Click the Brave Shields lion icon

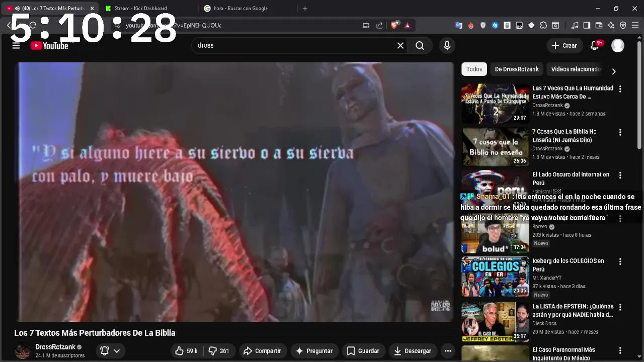pos(395,25)
